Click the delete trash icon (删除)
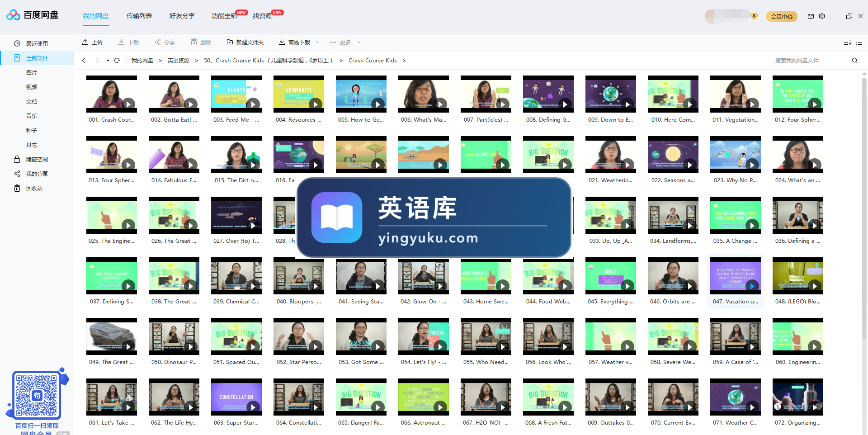 tap(194, 42)
